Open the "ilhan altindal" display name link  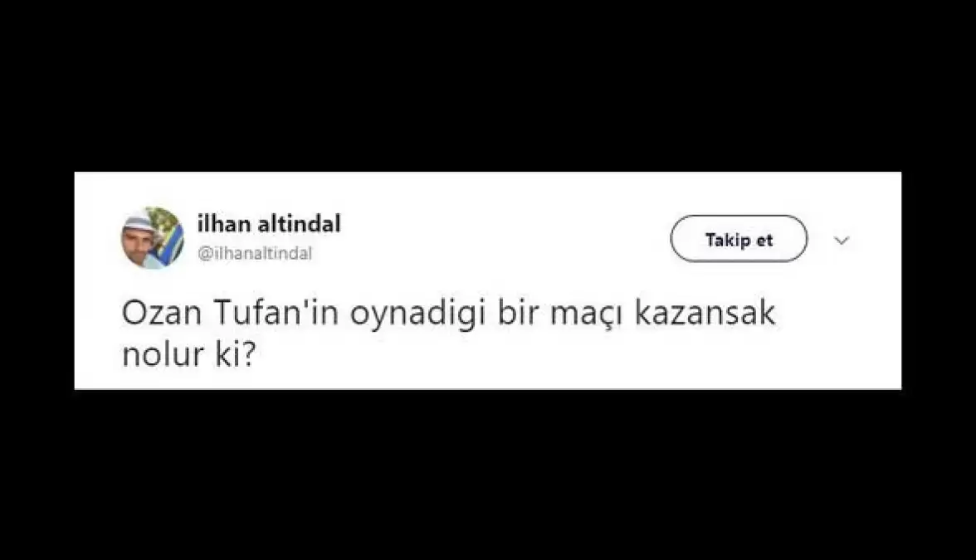click(x=269, y=224)
